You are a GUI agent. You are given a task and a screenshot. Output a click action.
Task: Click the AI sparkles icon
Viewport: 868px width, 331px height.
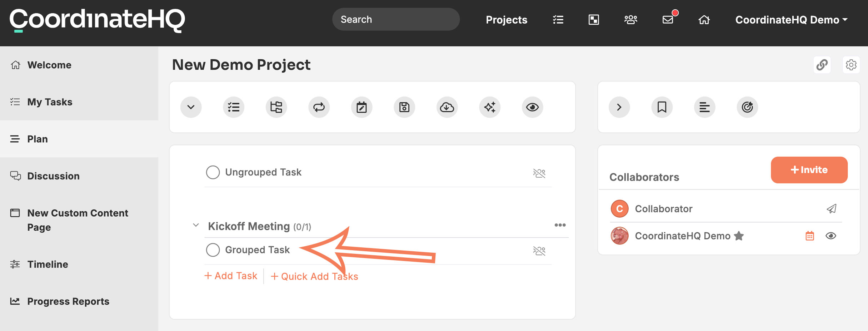click(x=490, y=107)
